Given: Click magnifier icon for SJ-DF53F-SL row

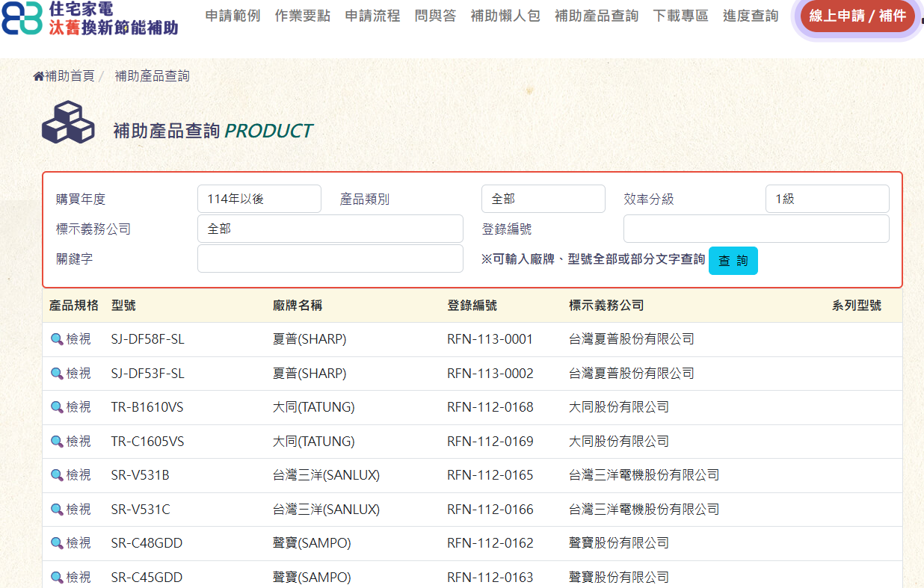Looking at the screenshot, I should click(57, 374).
